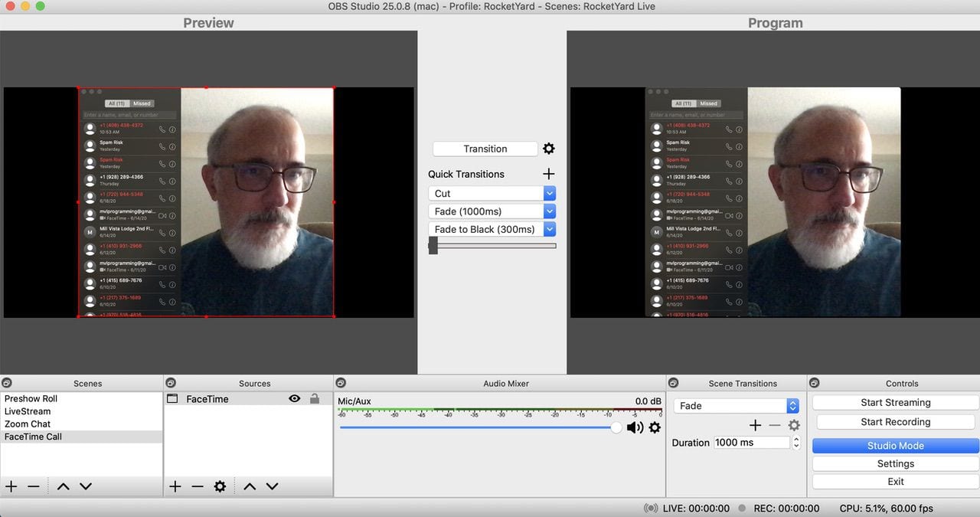Click the Mic/Aux volume slider handle

coord(616,427)
